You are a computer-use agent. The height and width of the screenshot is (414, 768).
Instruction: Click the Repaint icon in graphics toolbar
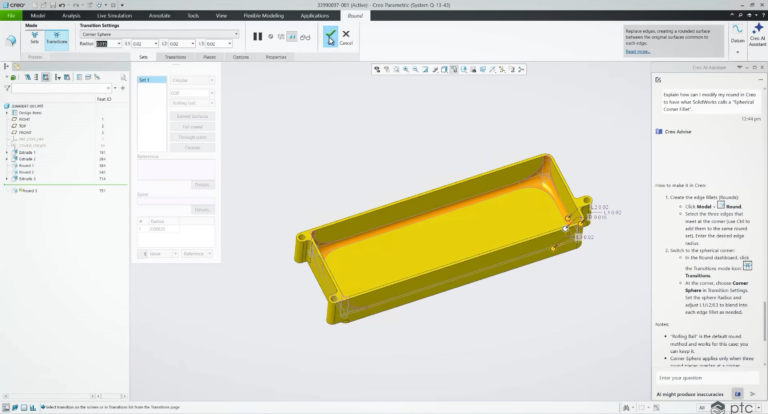coord(425,70)
